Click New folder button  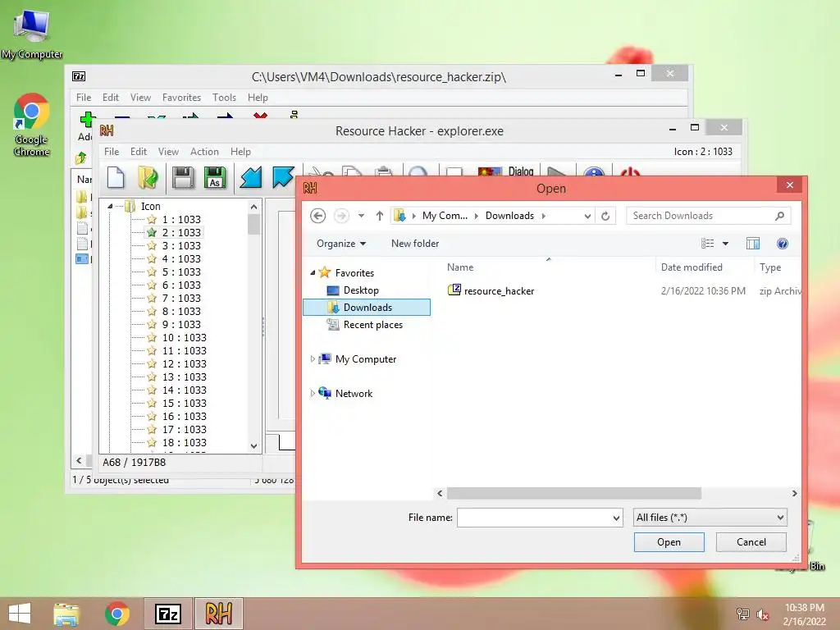[x=414, y=244]
